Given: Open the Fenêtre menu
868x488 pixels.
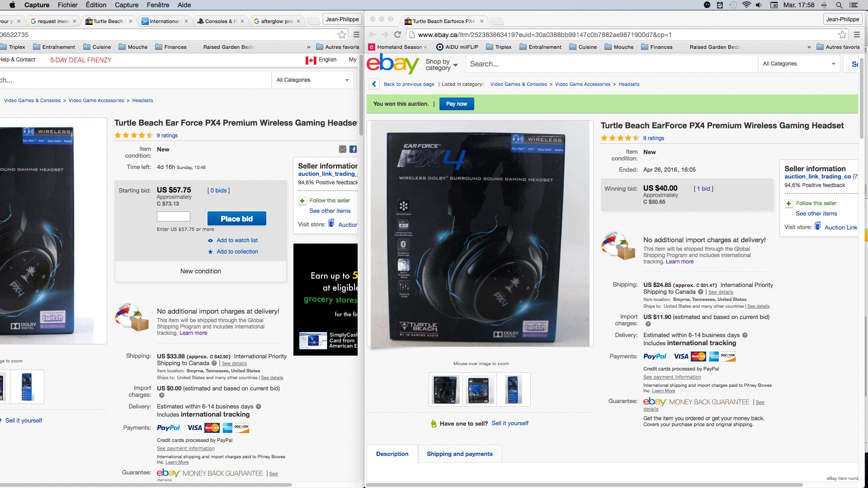Looking at the screenshot, I should pos(158,5).
